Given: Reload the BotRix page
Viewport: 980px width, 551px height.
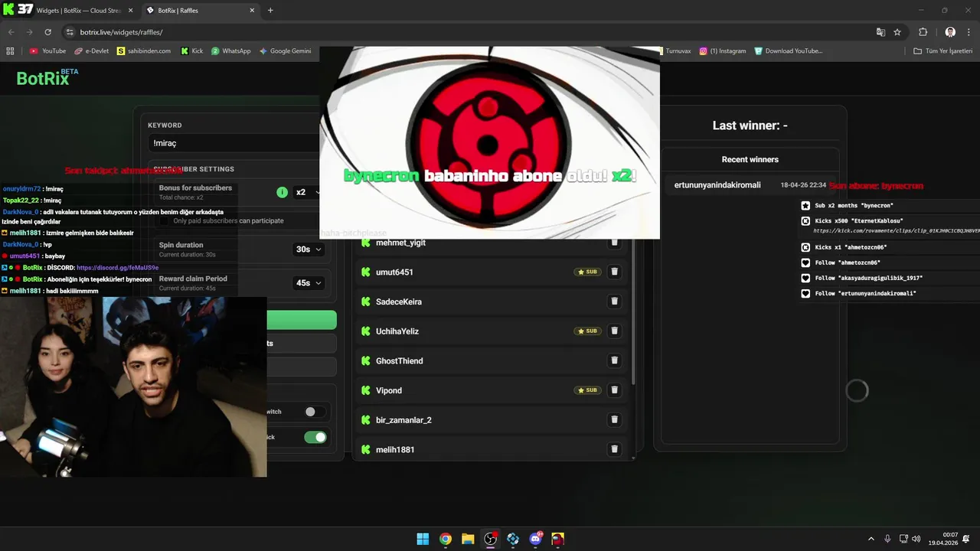Looking at the screenshot, I should click(47, 32).
